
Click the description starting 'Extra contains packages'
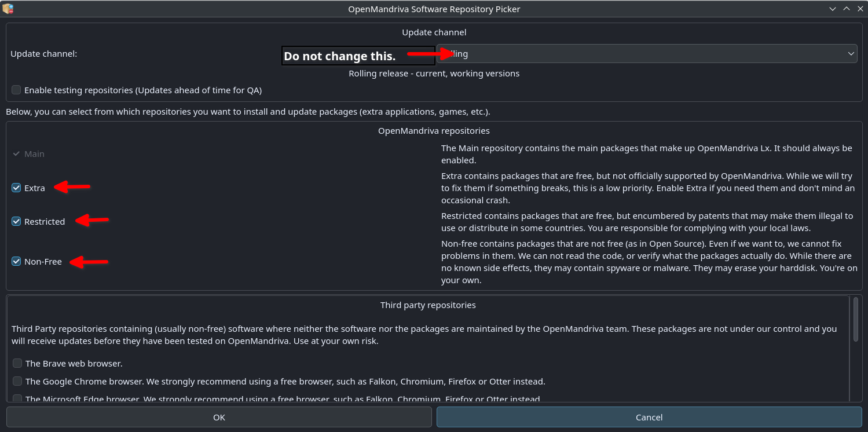tap(647, 188)
